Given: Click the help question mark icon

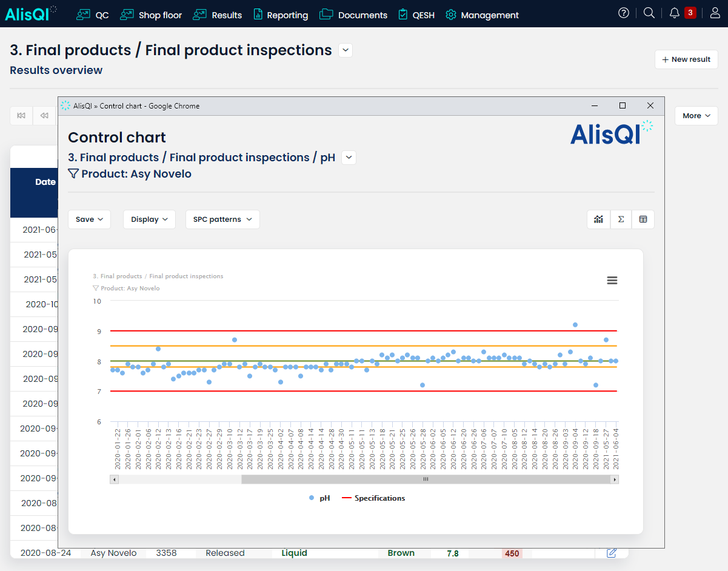Looking at the screenshot, I should click(x=623, y=12).
